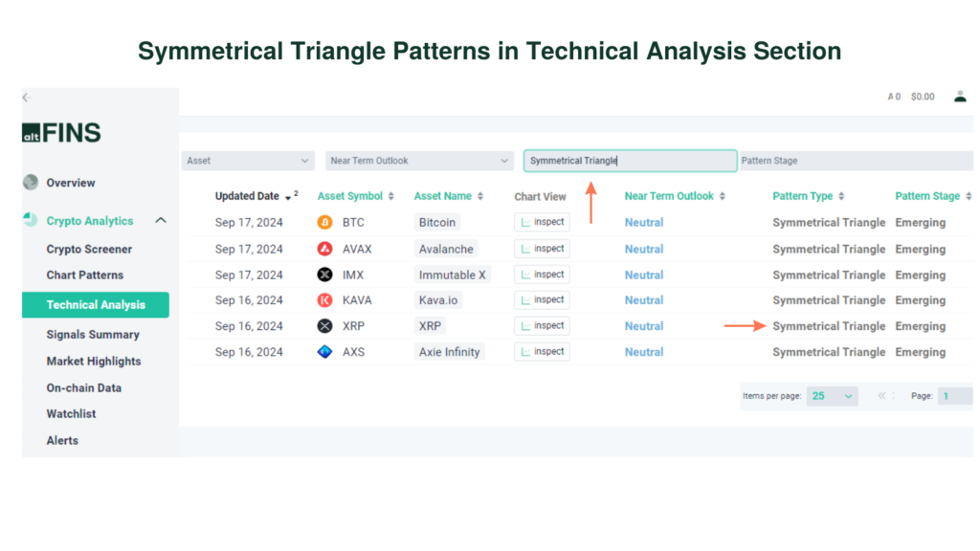Click the Immutable X IMX icon
Screen dimensions: 980x551
[x=324, y=274]
